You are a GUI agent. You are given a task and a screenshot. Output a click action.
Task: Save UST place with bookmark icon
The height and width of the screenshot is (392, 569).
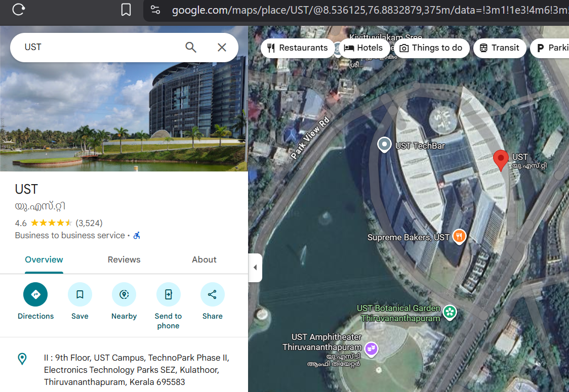point(79,294)
